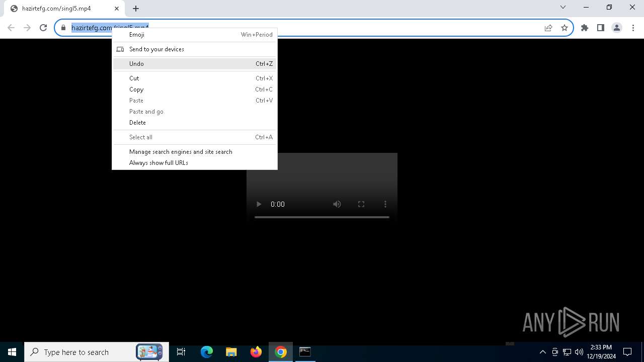Screen dimensions: 644x362
Task: Select Delete in the context menu
Action: [x=195, y=123]
